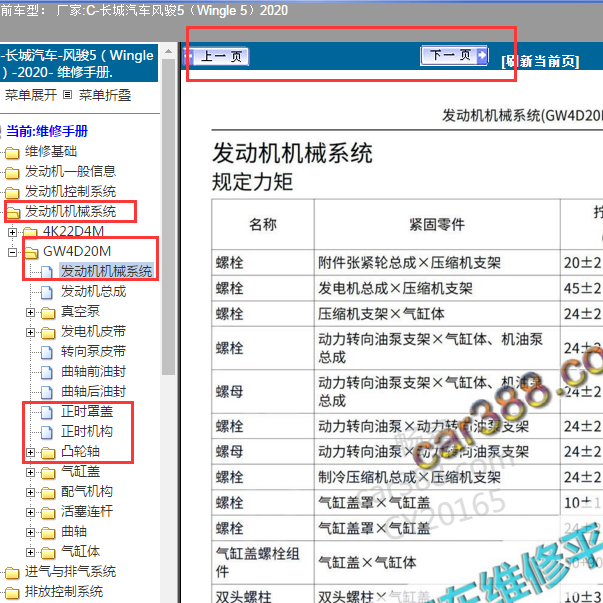603x603 pixels.
Task: Click the 正时罩盖 document icon
Action: [47, 412]
